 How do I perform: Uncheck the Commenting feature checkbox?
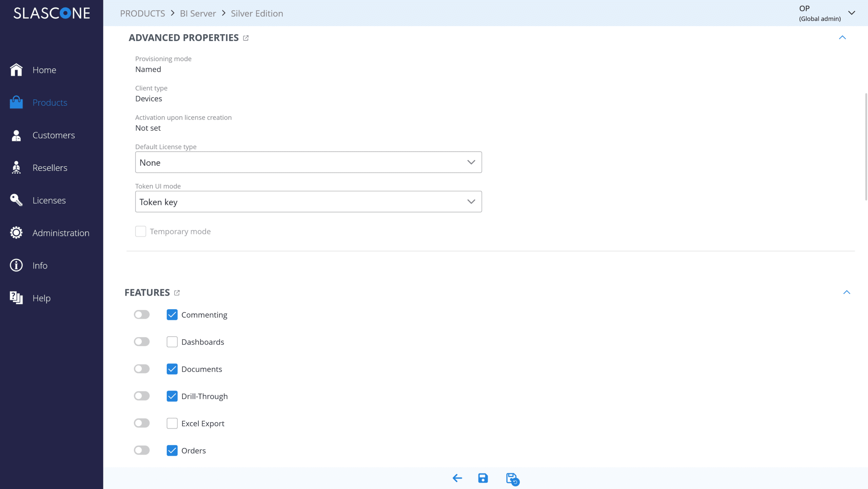tap(172, 315)
